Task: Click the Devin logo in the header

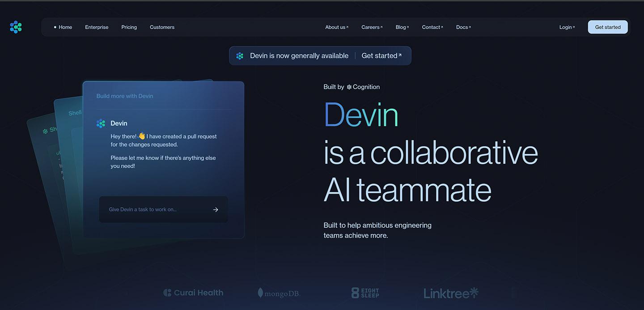Action: (16, 27)
